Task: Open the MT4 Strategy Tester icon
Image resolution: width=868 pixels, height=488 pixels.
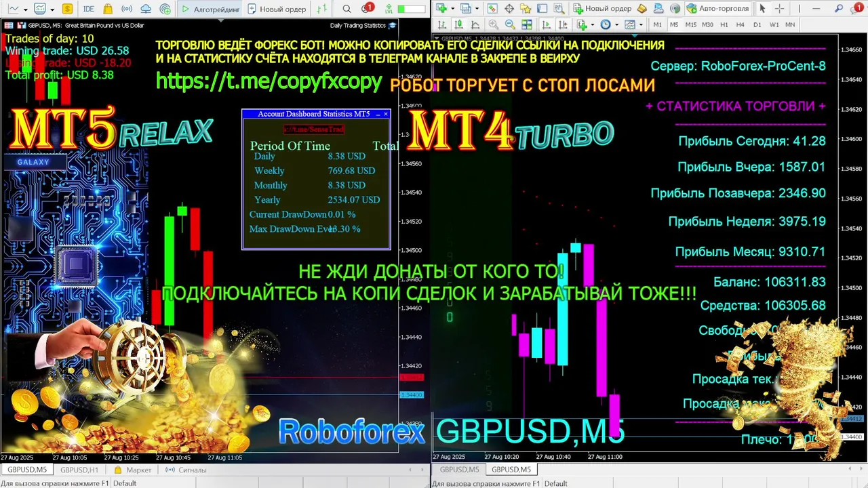Action: point(559,8)
